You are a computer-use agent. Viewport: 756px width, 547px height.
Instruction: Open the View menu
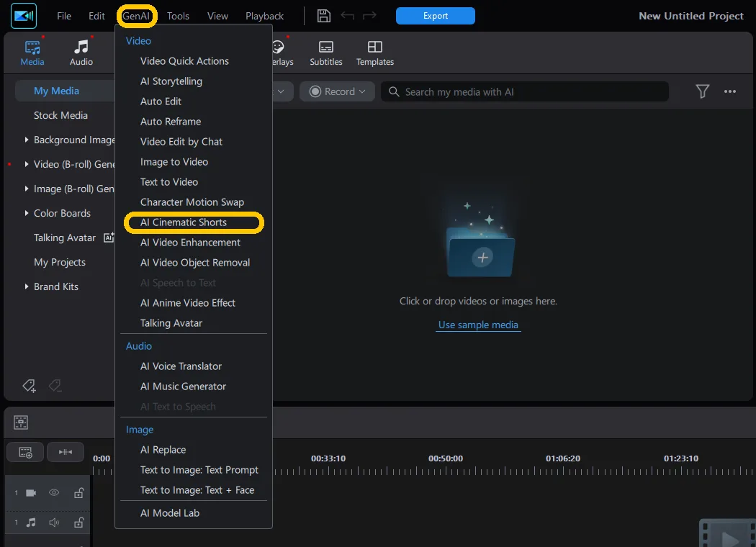[x=217, y=16]
